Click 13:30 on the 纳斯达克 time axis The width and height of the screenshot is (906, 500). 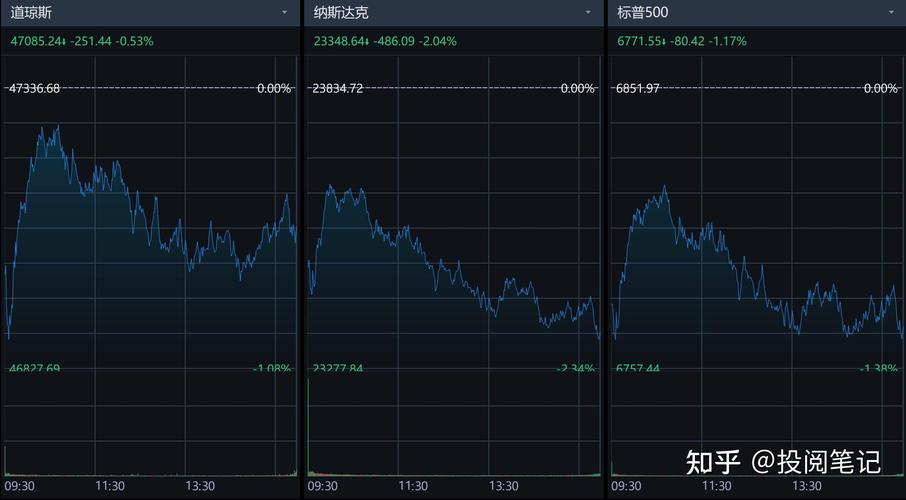pos(504,486)
